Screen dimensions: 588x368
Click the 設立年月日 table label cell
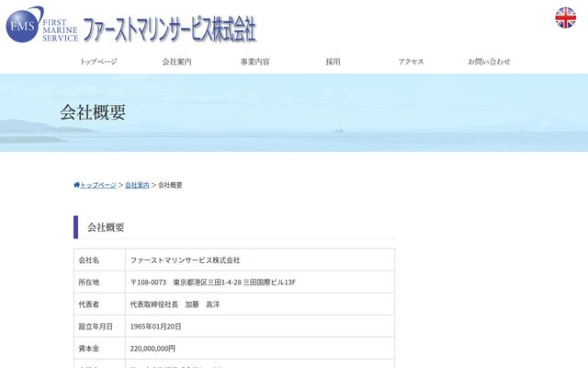click(99, 327)
